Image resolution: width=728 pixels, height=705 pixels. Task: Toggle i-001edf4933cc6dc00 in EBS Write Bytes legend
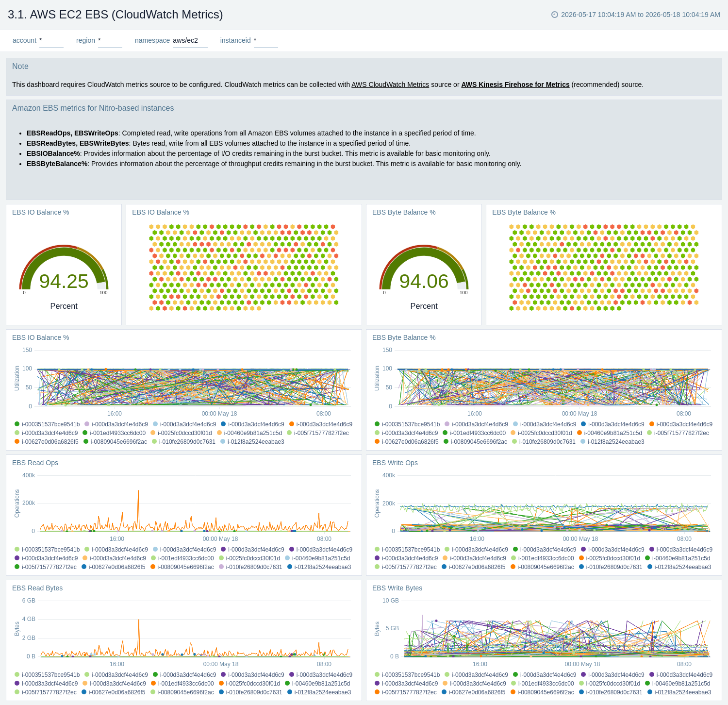(x=543, y=684)
